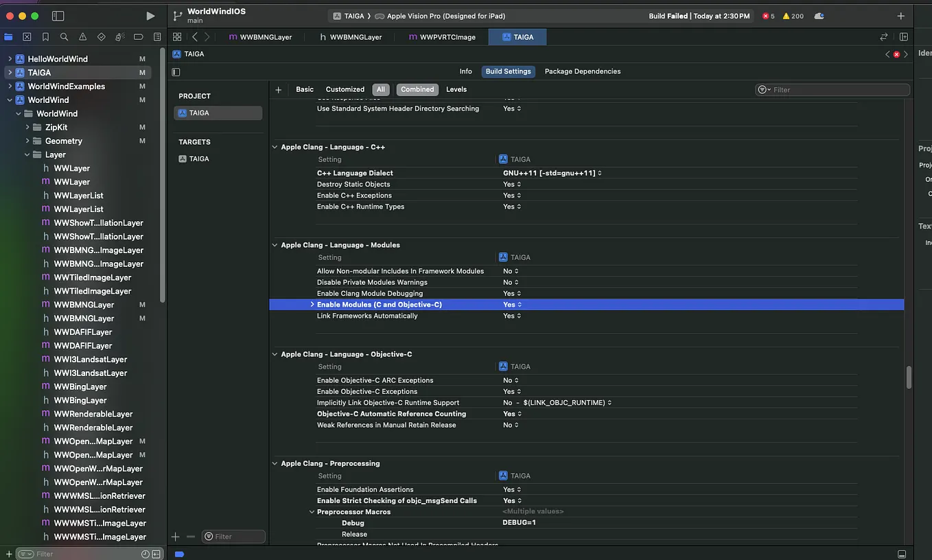This screenshot has height=560, width=932.
Task: Collapse the Apple Clang - Preprocessing section
Action: tap(274, 463)
